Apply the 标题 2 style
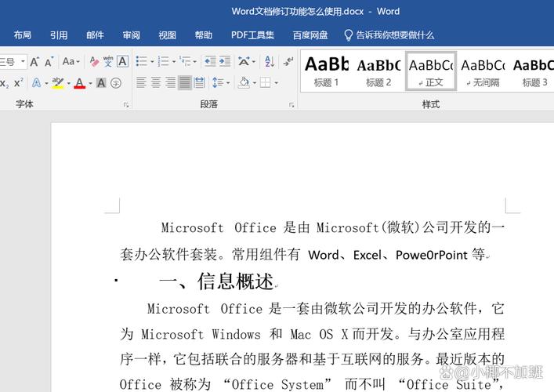The height and width of the screenshot is (392, 554). click(x=378, y=72)
